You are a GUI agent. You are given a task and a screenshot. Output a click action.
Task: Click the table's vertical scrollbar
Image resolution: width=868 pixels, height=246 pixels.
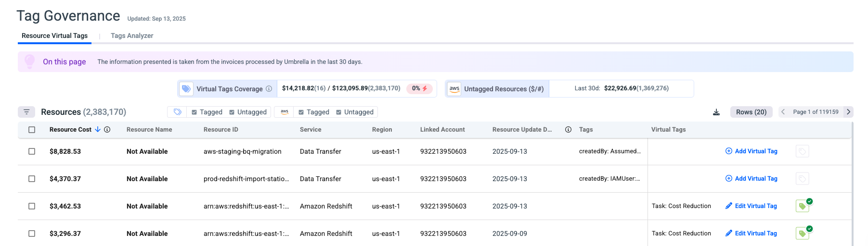pos(852,184)
